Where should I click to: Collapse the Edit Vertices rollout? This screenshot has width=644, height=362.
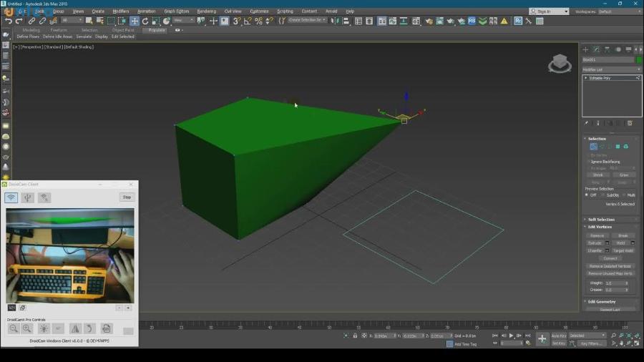coord(601,227)
